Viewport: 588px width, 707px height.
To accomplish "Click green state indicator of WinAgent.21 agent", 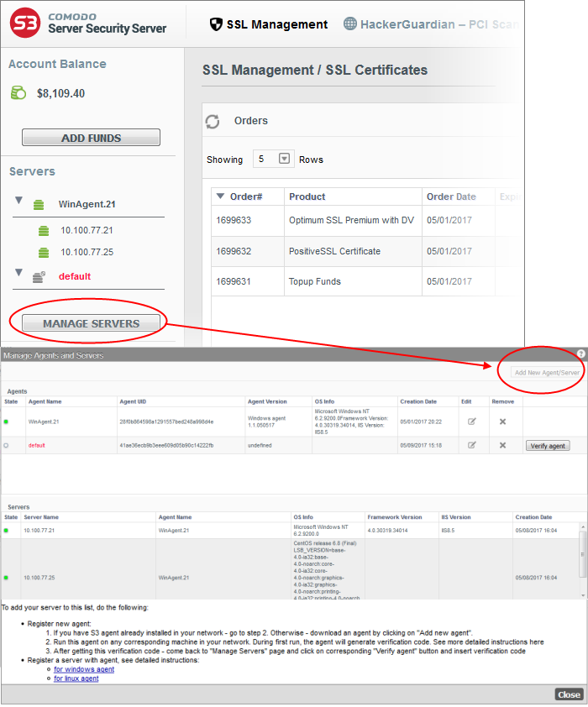I will (7, 422).
